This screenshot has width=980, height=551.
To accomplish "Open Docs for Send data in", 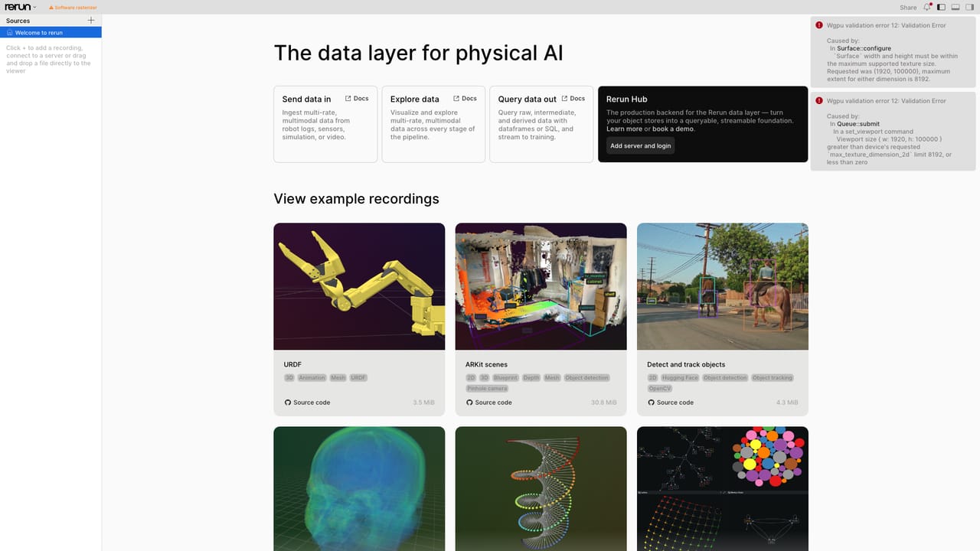I will 357,99.
